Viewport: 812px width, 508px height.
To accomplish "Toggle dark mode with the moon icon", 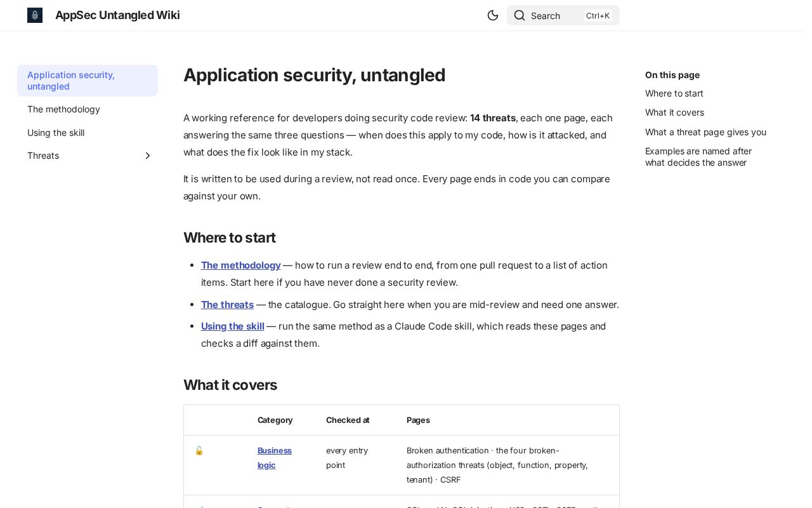I will click(x=493, y=15).
